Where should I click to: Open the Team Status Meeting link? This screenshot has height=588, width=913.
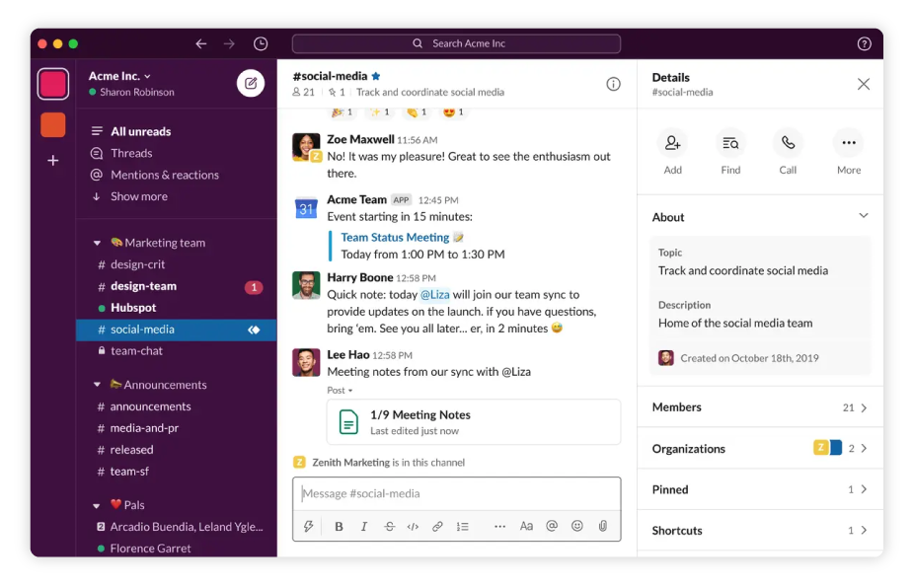pyautogui.click(x=395, y=237)
